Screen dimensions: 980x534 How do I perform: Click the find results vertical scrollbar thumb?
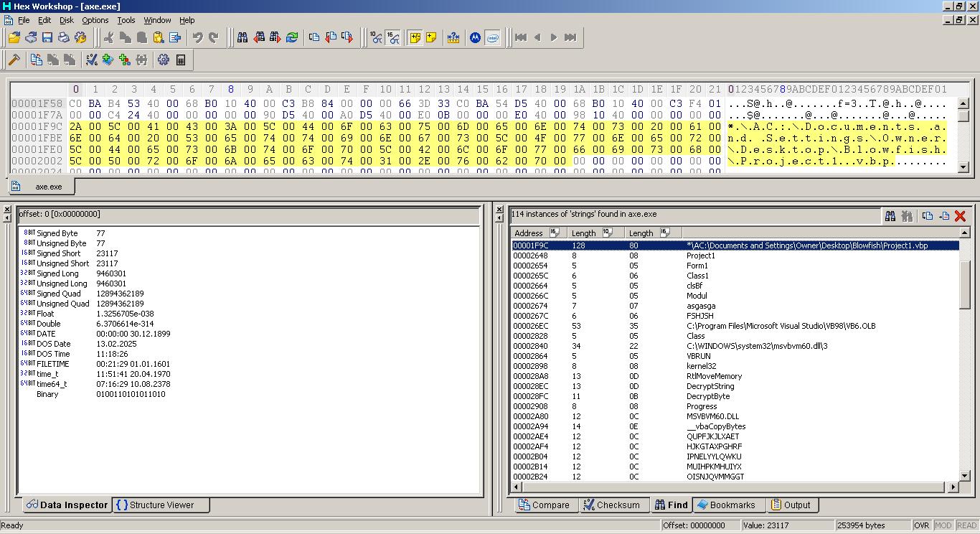coord(964,284)
